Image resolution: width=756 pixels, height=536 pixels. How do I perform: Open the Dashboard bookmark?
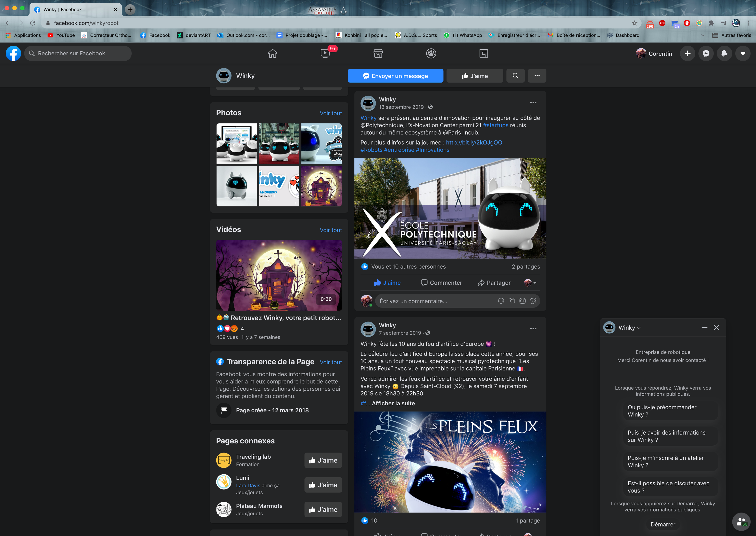click(623, 35)
